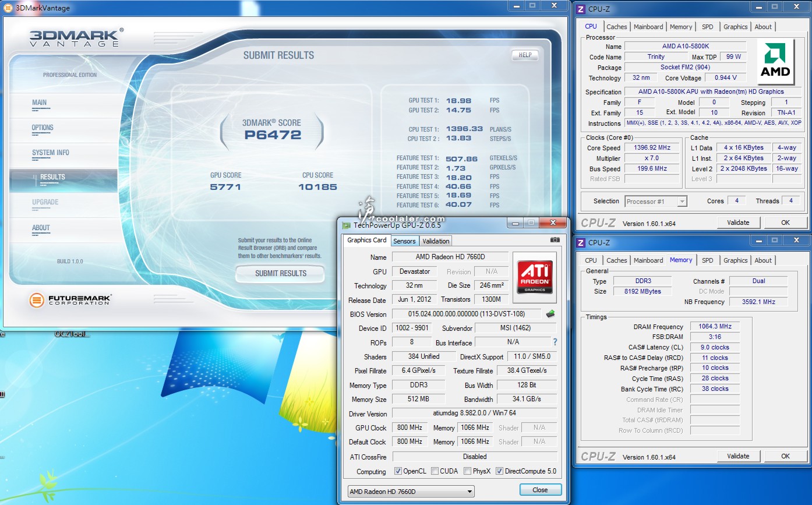Click the Validate button in top CPU-Z
The width and height of the screenshot is (812, 505).
[x=738, y=223]
